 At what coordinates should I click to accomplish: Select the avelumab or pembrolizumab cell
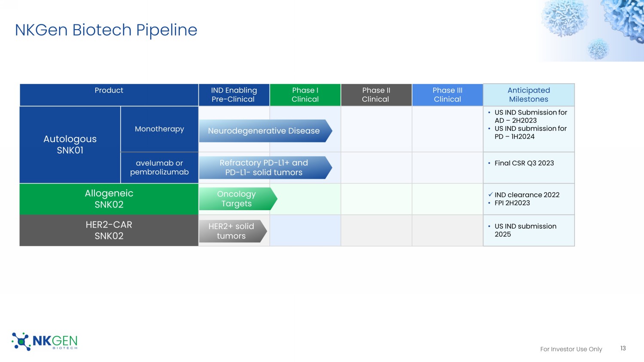click(159, 168)
